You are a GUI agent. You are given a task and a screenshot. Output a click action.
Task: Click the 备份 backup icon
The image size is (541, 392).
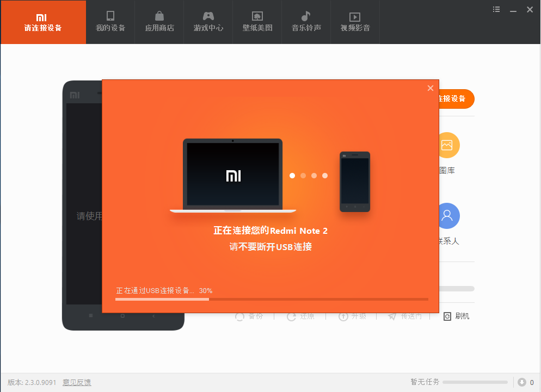tap(240, 316)
